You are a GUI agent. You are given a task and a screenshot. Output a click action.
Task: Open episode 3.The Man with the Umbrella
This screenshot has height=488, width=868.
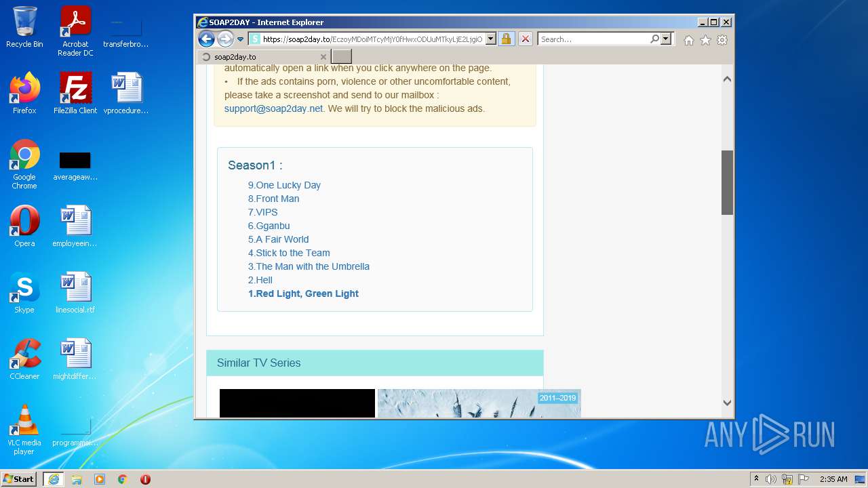[309, 266]
